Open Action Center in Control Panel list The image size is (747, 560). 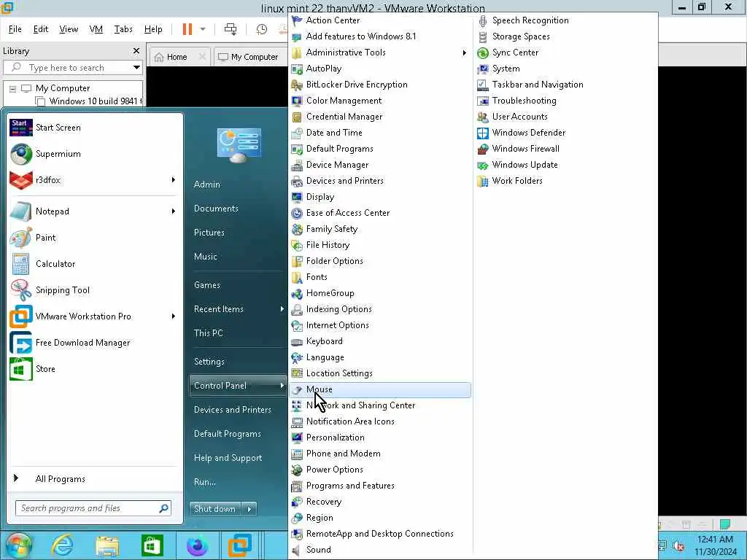point(333,20)
